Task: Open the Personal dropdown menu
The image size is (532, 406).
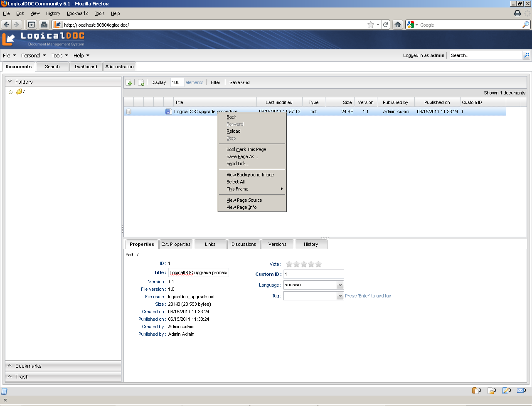Action: pos(33,55)
